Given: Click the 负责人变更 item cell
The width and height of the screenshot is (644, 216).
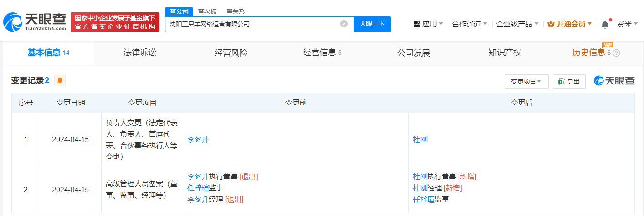Looking at the screenshot, I should [x=142, y=140].
